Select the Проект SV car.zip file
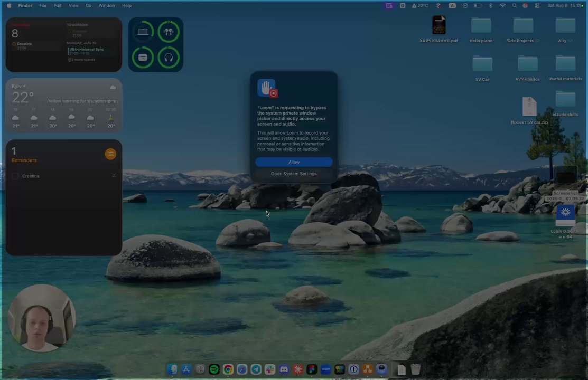Viewport: 588px width, 380px height. (x=529, y=110)
